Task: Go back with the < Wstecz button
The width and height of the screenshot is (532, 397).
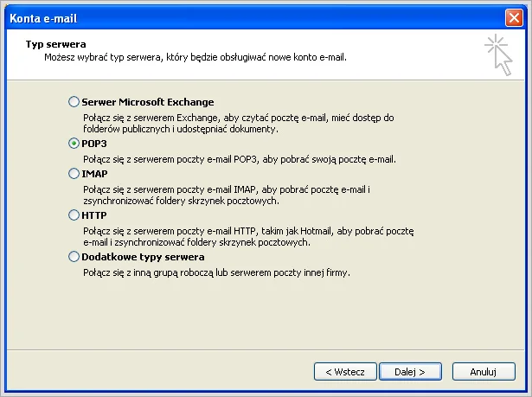Action: coord(345,371)
